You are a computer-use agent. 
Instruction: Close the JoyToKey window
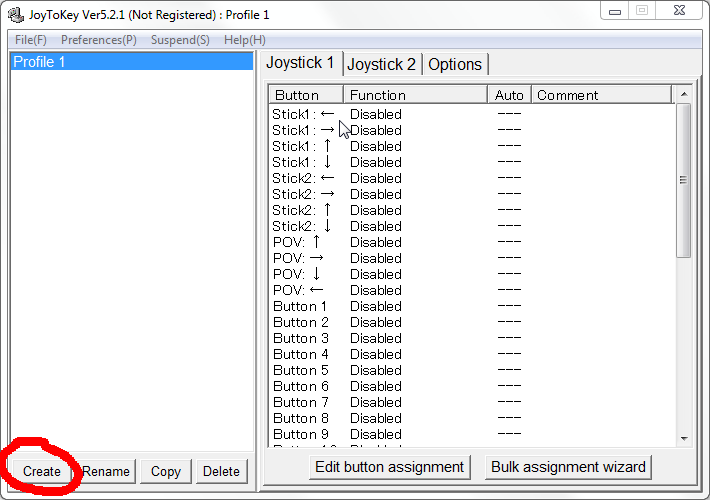point(680,10)
